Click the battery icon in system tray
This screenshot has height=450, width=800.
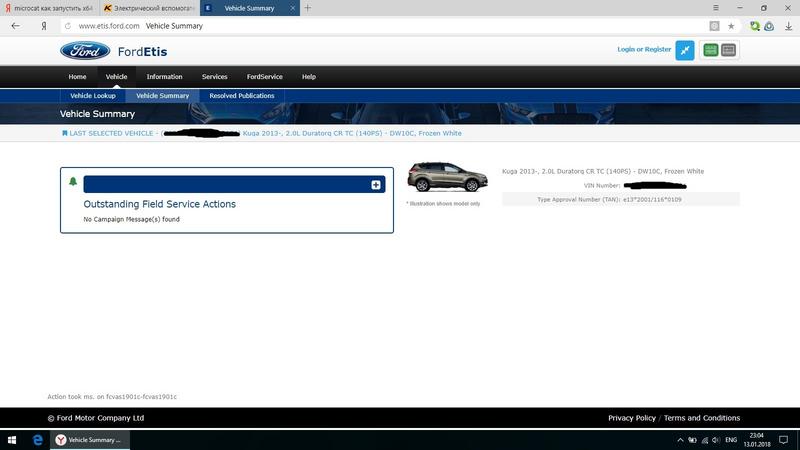click(x=692, y=440)
